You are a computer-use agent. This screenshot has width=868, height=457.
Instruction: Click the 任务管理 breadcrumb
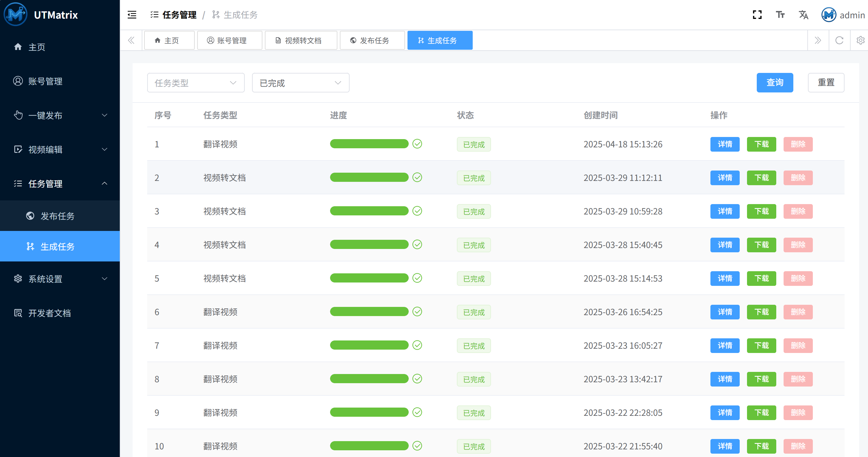point(173,15)
